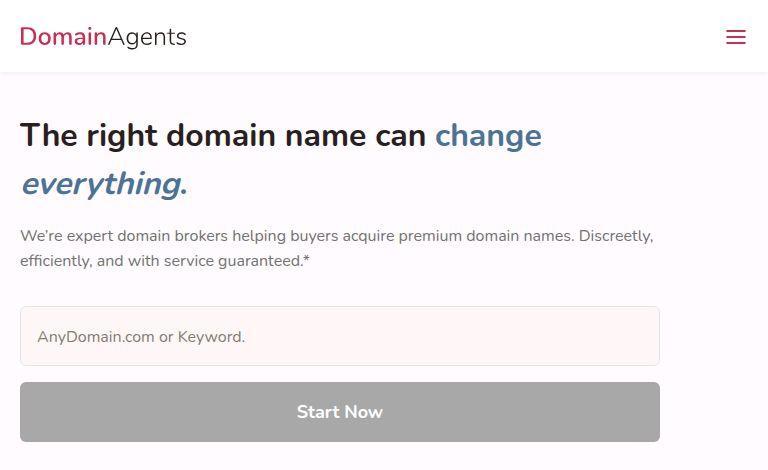Click the asterisk after "guaranteed"
Image resolution: width=768 pixels, height=470 pixels.
(x=306, y=260)
